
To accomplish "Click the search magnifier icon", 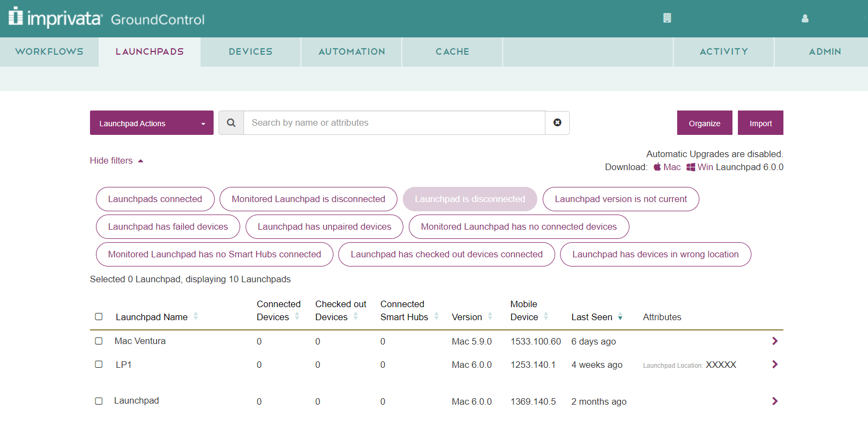I will (x=232, y=123).
